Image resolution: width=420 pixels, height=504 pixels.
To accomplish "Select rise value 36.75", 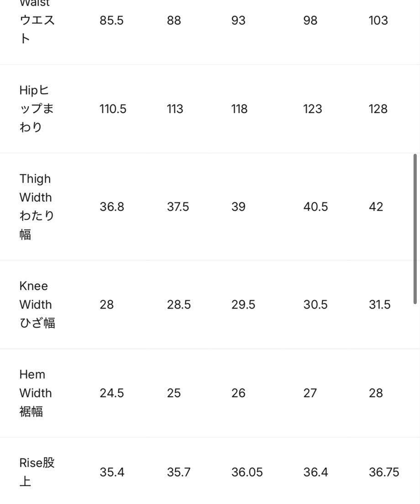I will [x=384, y=472].
